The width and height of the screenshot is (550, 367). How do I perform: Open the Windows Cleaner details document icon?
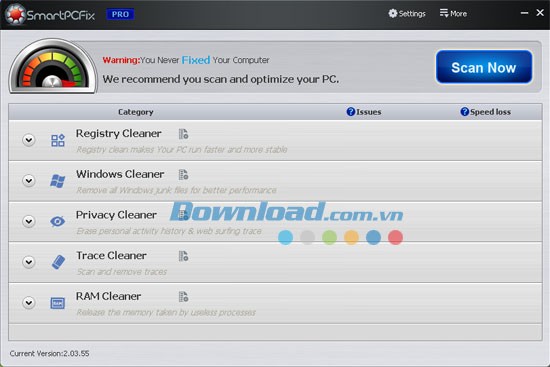[x=183, y=174]
